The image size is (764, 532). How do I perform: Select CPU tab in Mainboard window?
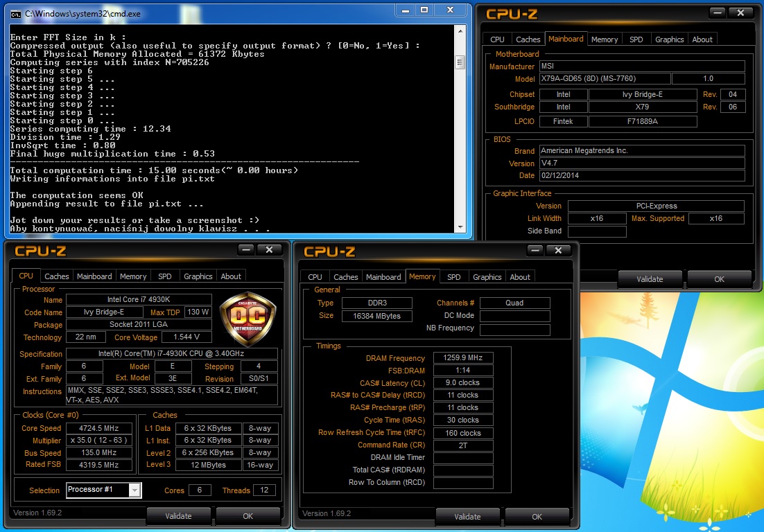coord(497,39)
